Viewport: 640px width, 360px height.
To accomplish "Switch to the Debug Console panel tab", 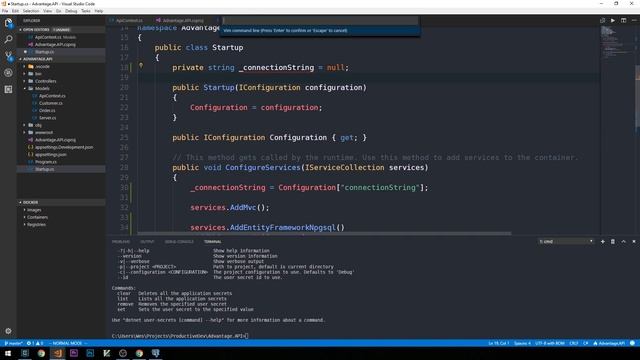I will pos(179,242).
